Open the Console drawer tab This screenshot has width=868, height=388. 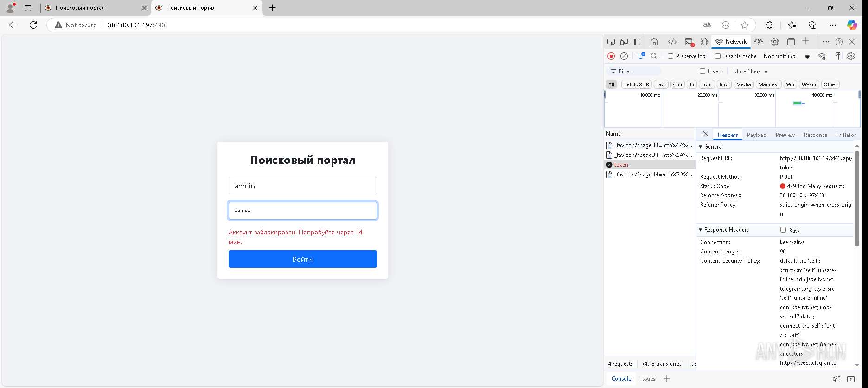pyautogui.click(x=621, y=379)
